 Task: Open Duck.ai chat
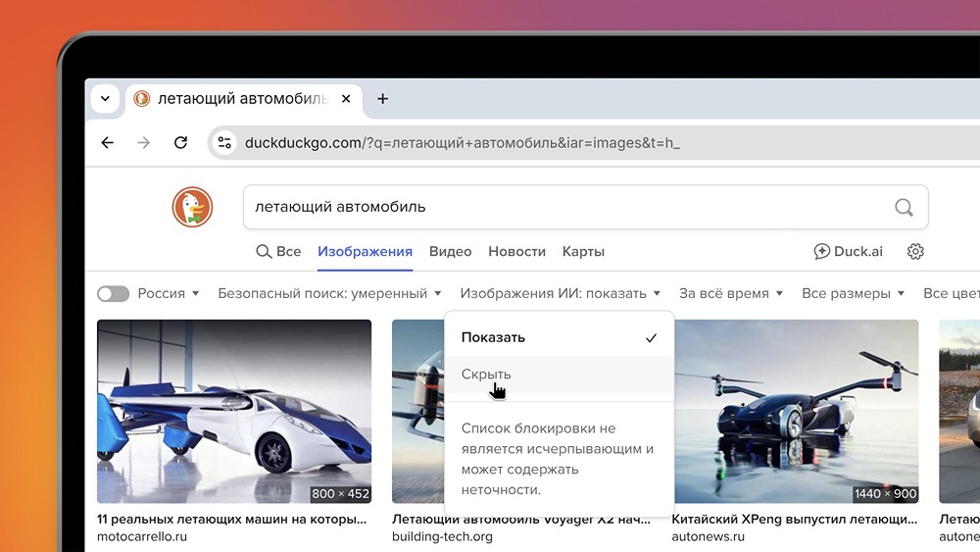pyautogui.click(x=849, y=251)
